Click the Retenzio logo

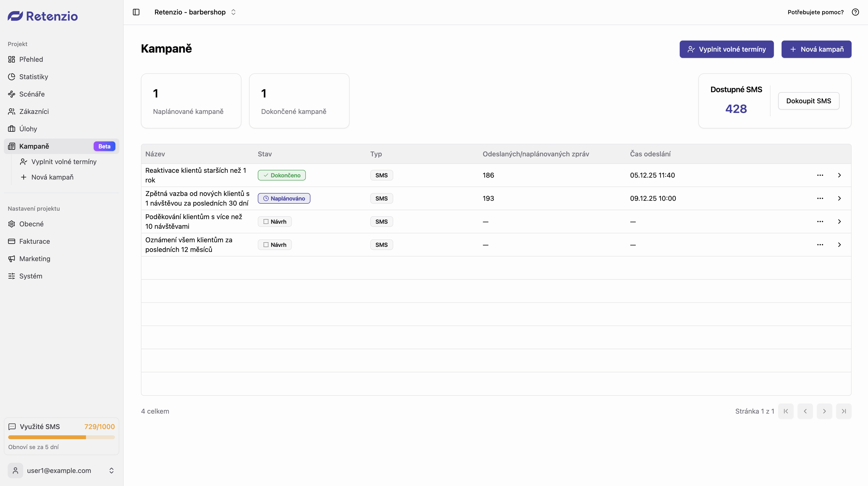(43, 16)
